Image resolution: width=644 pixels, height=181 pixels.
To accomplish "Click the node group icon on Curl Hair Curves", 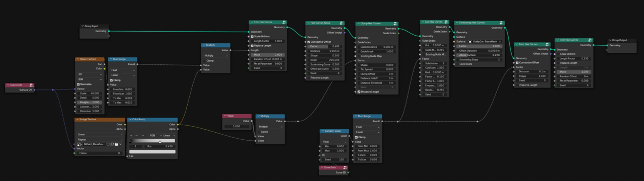I will tap(446, 22).
